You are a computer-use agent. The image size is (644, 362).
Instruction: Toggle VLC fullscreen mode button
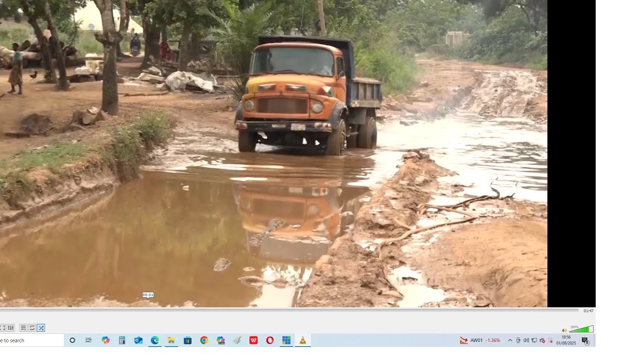tap(3, 328)
